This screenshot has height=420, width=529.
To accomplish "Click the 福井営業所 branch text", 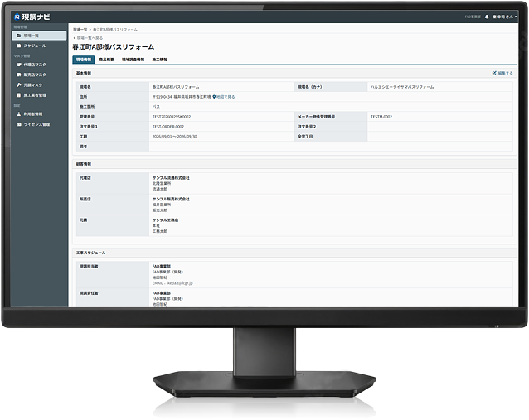I will coord(161,205).
